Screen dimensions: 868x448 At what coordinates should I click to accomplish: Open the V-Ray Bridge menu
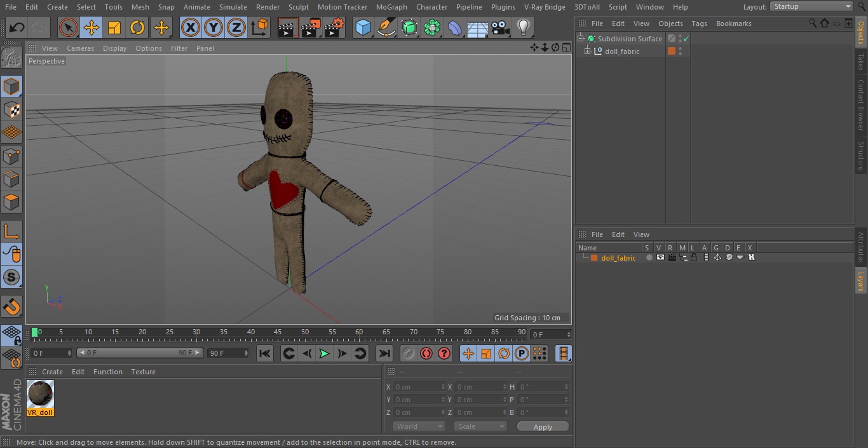[x=545, y=7]
